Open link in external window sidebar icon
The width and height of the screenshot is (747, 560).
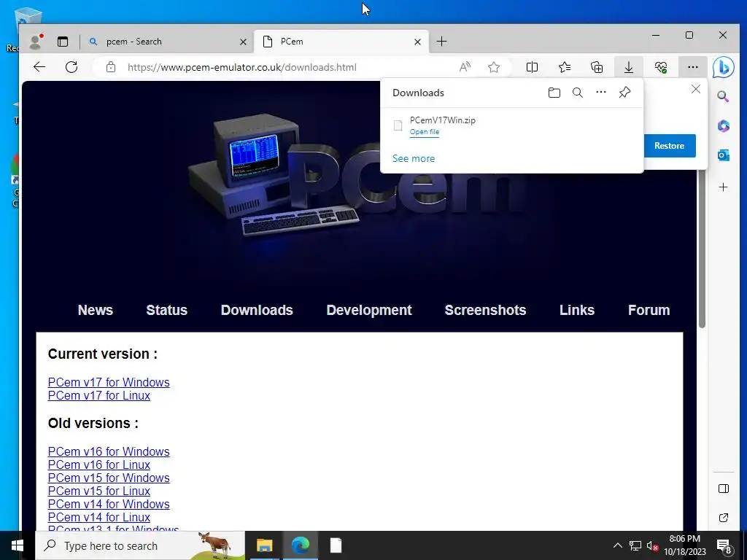pyautogui.click(x=723, y=518)
